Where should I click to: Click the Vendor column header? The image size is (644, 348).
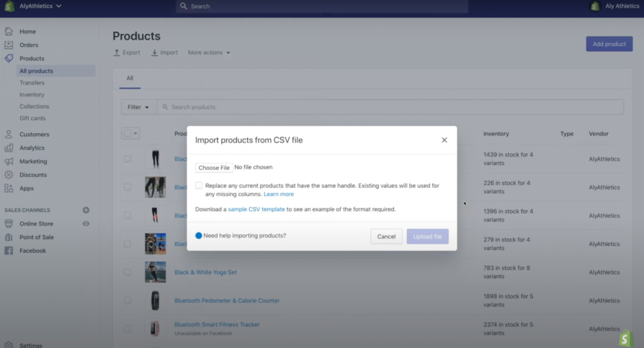click(x=599, y=134)
